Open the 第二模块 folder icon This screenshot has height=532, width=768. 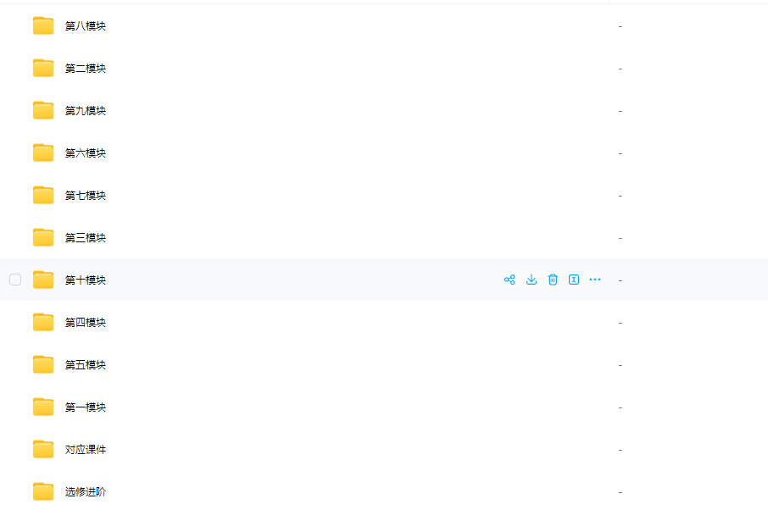coord(43,68)
